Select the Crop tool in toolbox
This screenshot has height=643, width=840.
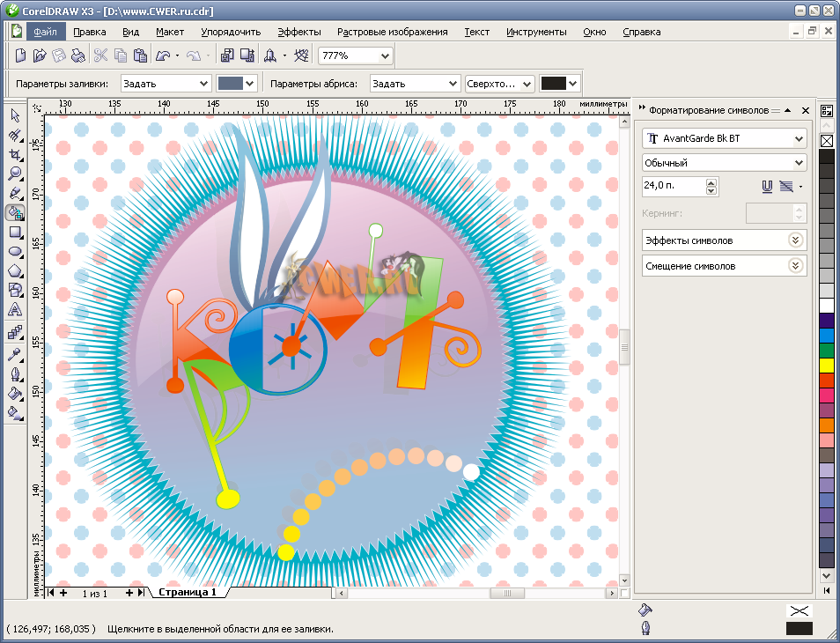tap(15, 154)
